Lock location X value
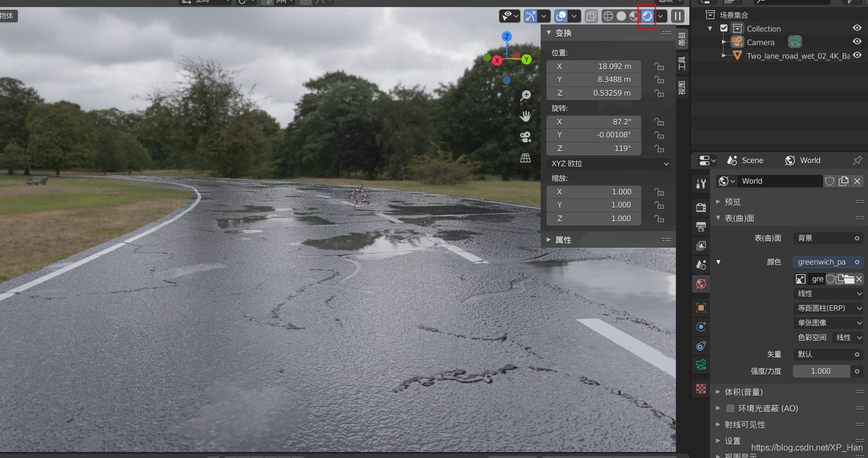Viewport: 868px width, 458px height. 659,66
